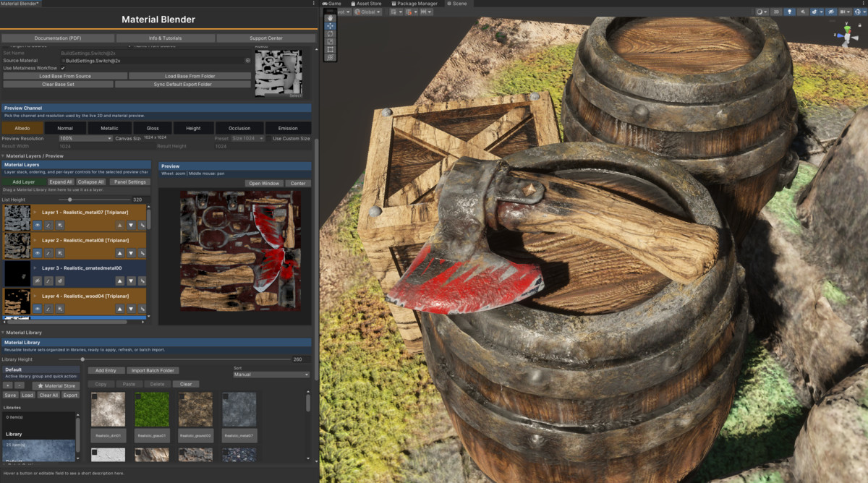This screenshot has height=483, width=868.
Task: Select the Occlusion preview channel
Action: coord(239,128)
